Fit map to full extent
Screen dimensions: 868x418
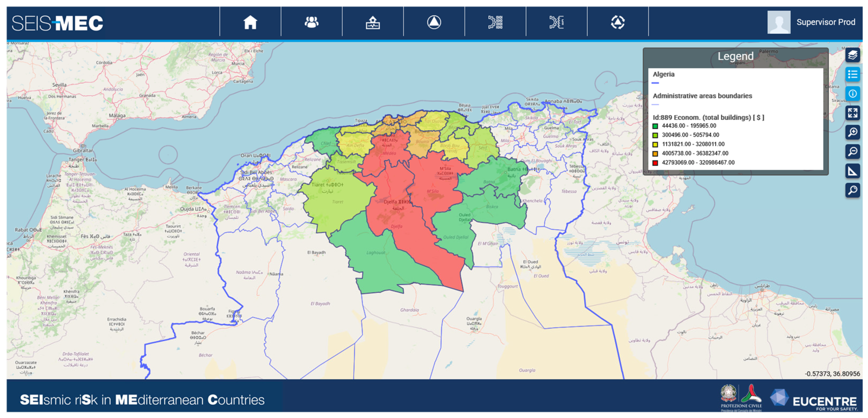(852, 113)
